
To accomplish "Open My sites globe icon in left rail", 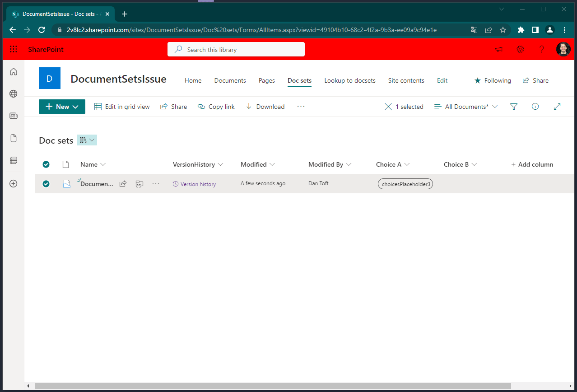I will [14, 93].
